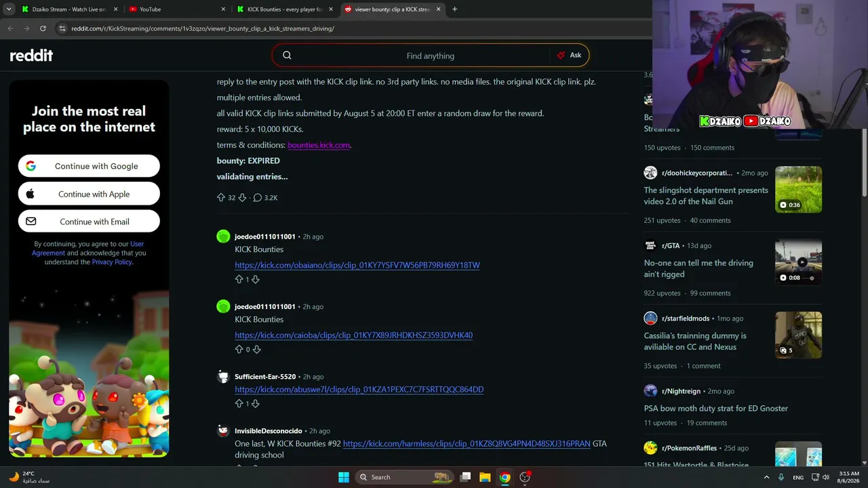View the starfieldmods image gallery thumbnail
Image resolution: width=868 pixels, height=488 pixels.
click(798, 335)
